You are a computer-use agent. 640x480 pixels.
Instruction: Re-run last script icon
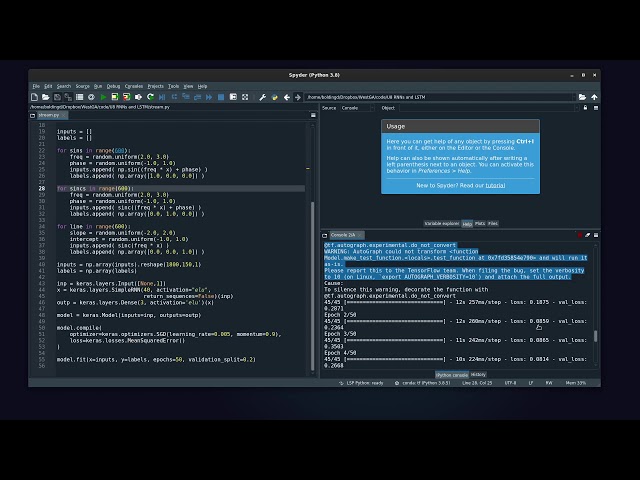click(150, 97)
